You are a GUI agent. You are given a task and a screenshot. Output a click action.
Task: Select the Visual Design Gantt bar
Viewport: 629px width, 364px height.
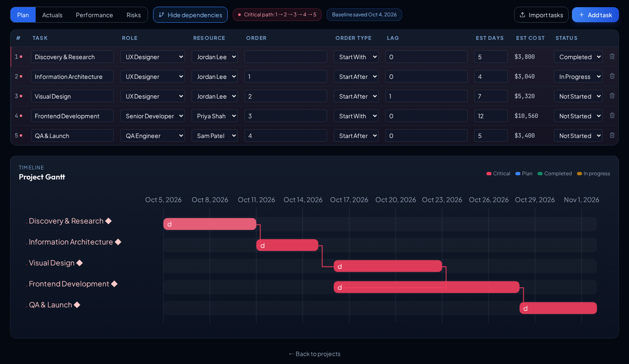[x=388, y=266]
